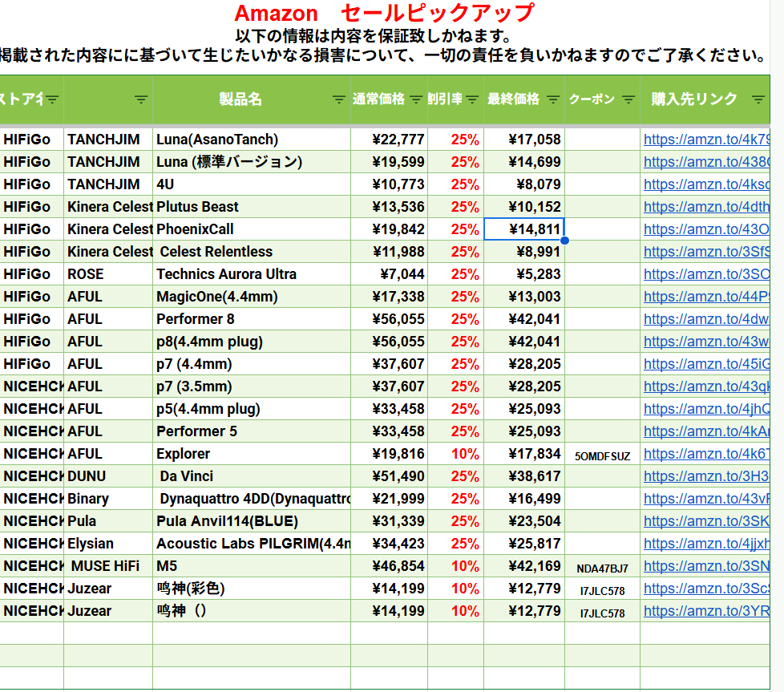This screenshot has width=784, height=692.
Task: Open Amazon link for Celest Relentless
Action: 706,252
